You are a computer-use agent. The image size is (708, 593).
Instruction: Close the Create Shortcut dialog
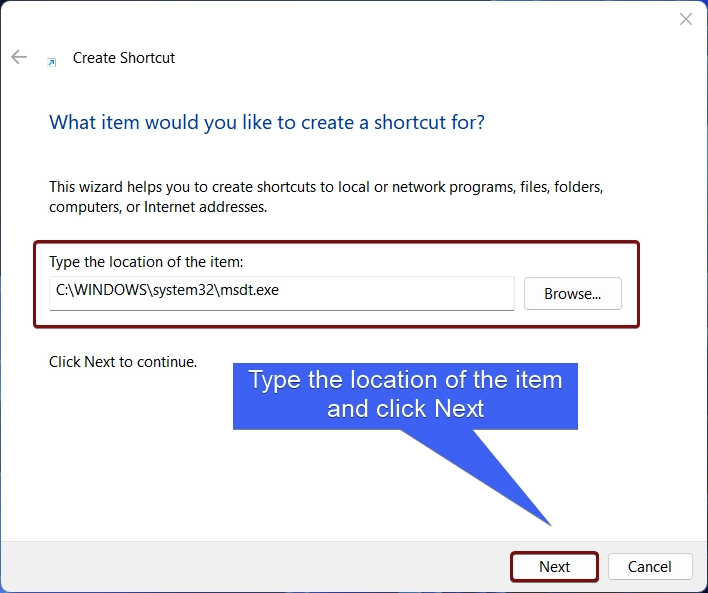(686, 19)
